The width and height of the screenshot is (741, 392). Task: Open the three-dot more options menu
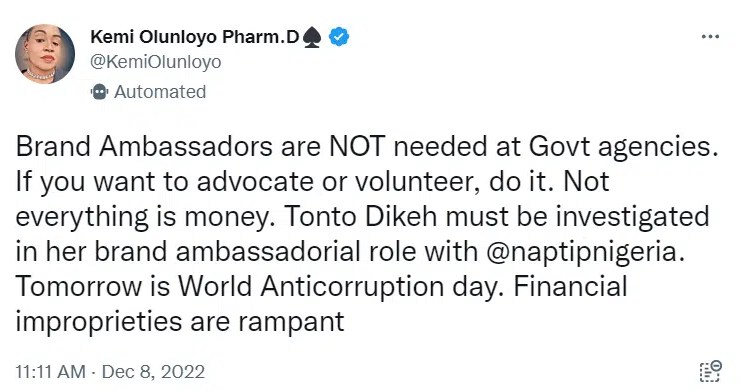click(x=710, y=36)
